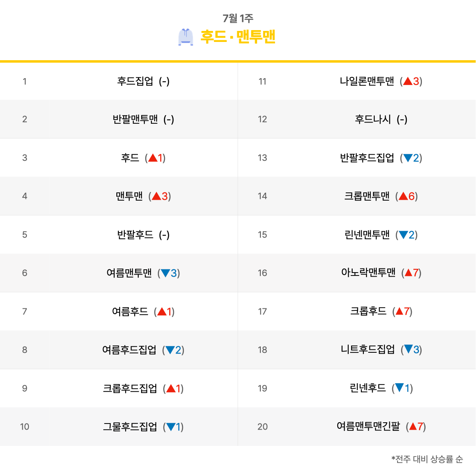Click the blue down arrow for 여름맨투맨
Image resolution: width=476 pixels, height=476 pixels.
(166, 273)
